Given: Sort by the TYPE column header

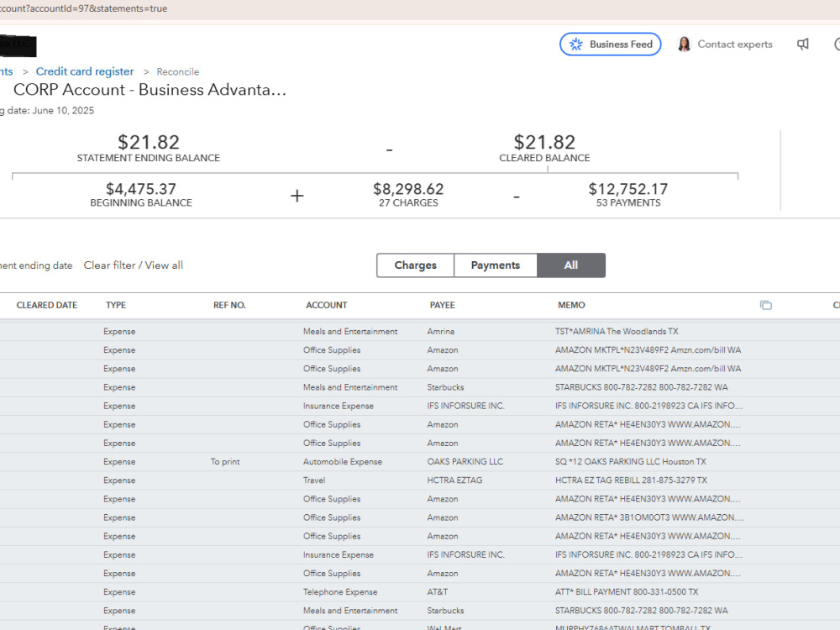Looking at the screenshot, I should [x=116, y=306].
